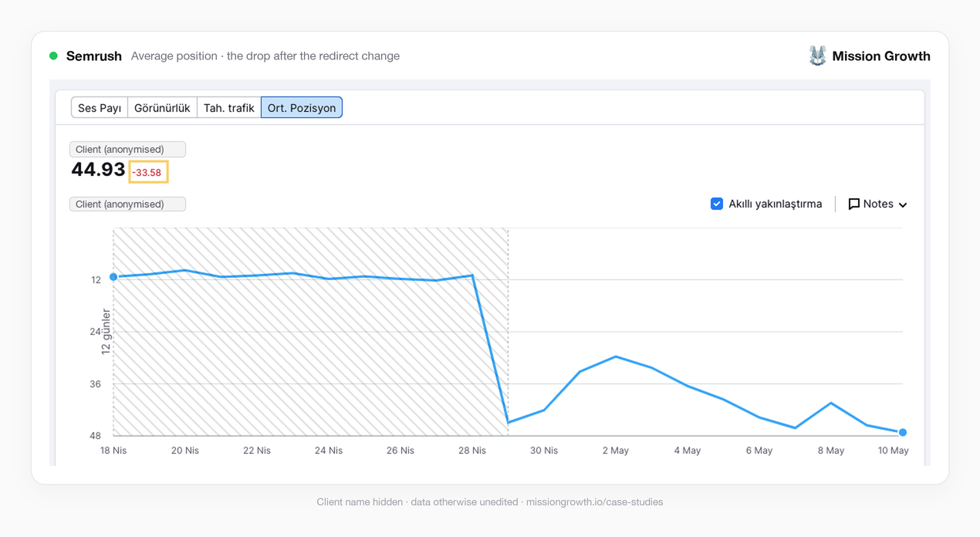Screen dimensions: 980x537
Task: Click the 8 May x-axis label
Action: [x=831, y=451]
